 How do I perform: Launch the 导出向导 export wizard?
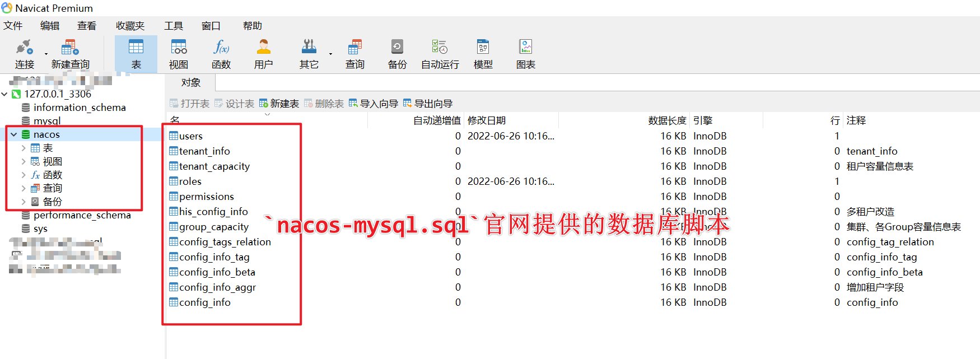(427, 104)
